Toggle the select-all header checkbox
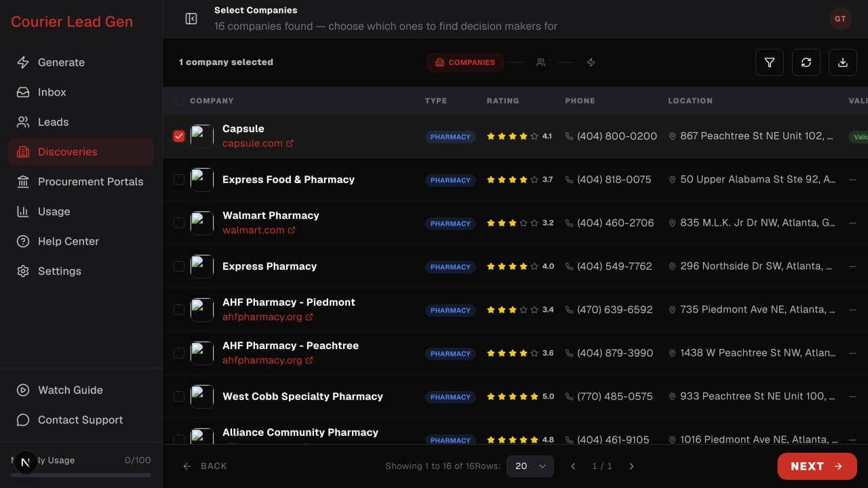Image resolution: width=868 pixels, height=488 pixels. (x=179, y=101)
